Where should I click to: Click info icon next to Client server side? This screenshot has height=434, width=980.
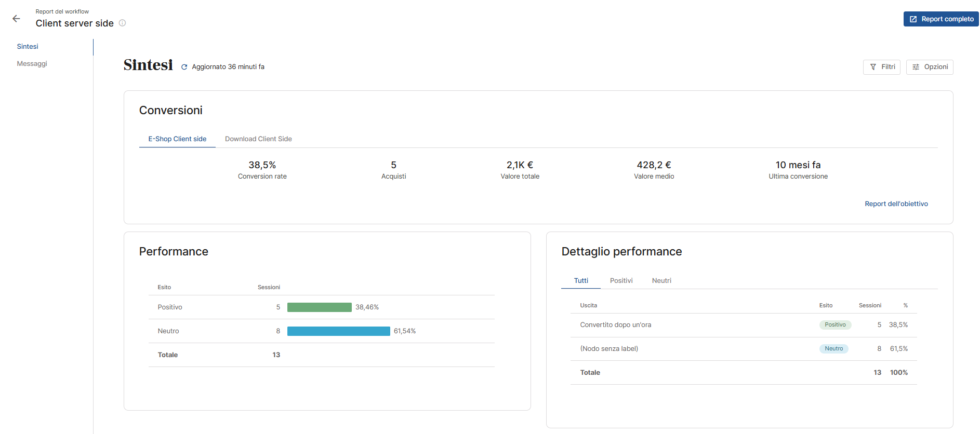(x=123, y=23)
